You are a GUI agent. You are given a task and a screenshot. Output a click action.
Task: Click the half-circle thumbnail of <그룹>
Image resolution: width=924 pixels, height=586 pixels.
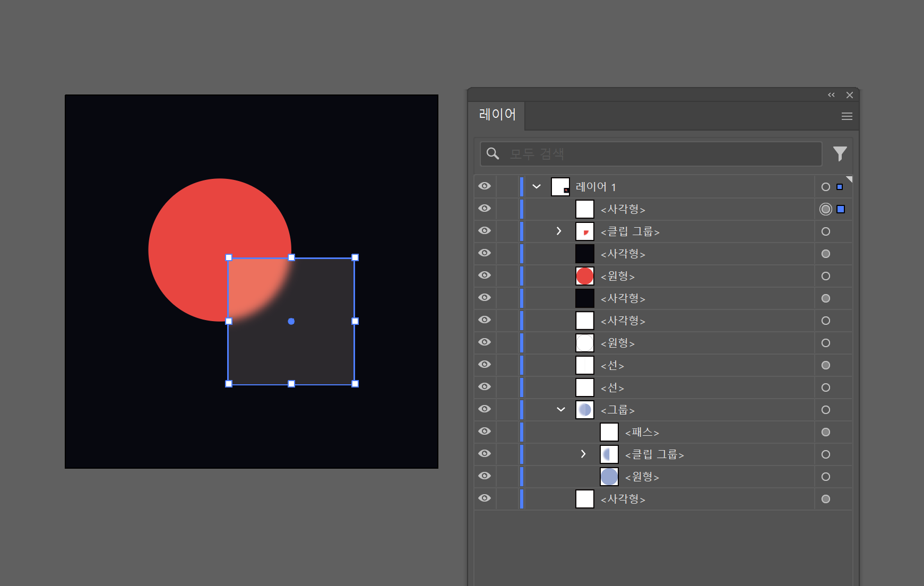(x=585, y=410)
